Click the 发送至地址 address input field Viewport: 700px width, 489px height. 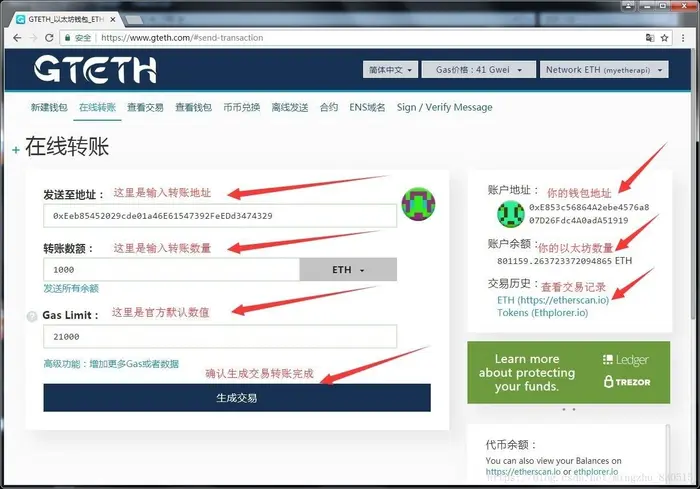point(220,216)
